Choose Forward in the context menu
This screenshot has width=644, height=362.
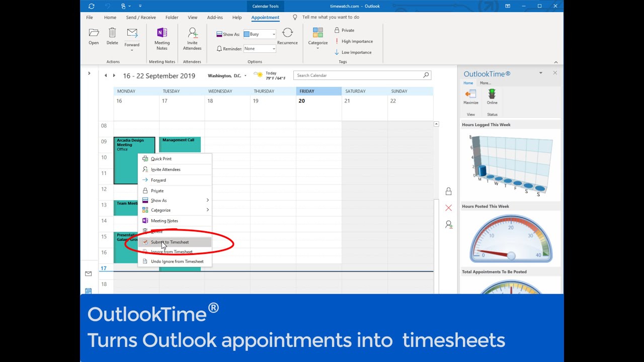coord(175,180)
